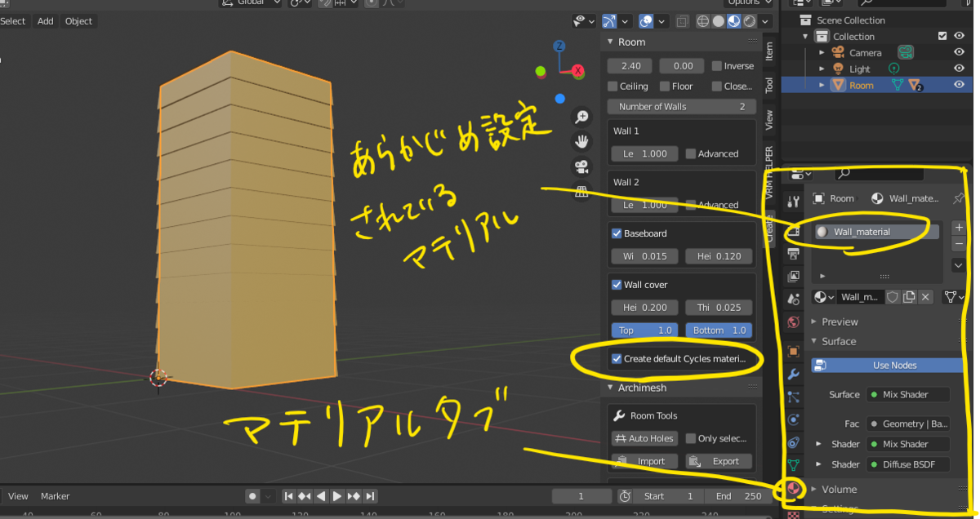Click the Import button

tap(644, 461)
